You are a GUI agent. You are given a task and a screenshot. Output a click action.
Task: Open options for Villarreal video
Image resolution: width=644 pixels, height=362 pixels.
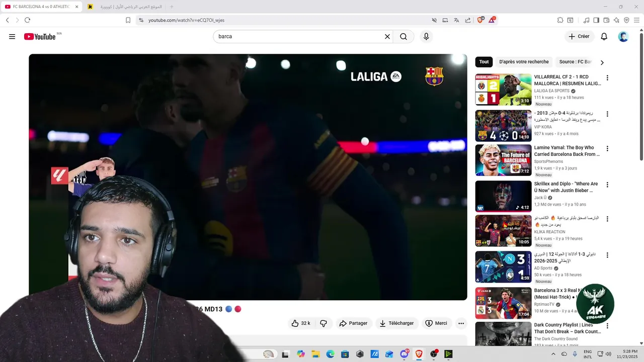(607, 78)
